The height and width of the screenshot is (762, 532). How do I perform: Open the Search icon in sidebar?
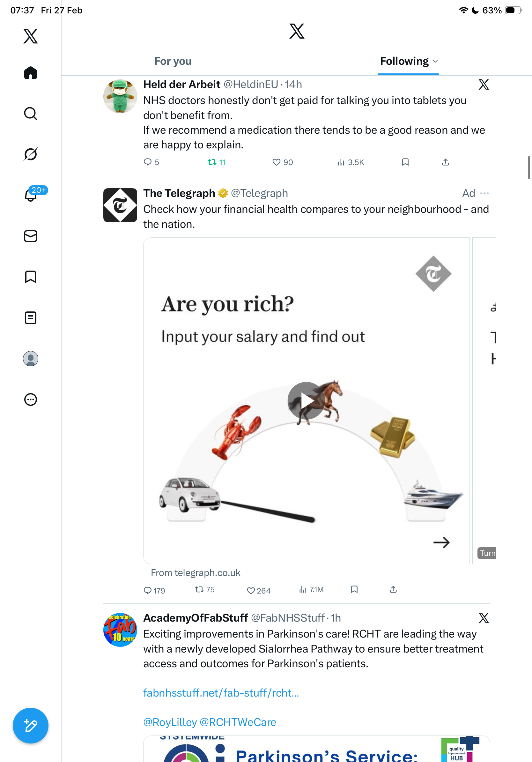[x=31, y=114]
